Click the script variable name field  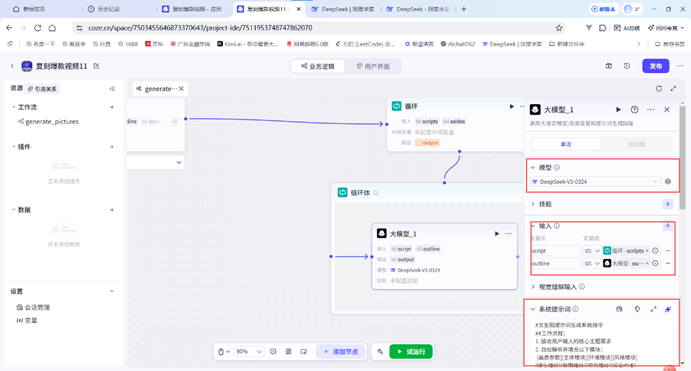pyautogui.click(x=555, y=251)
